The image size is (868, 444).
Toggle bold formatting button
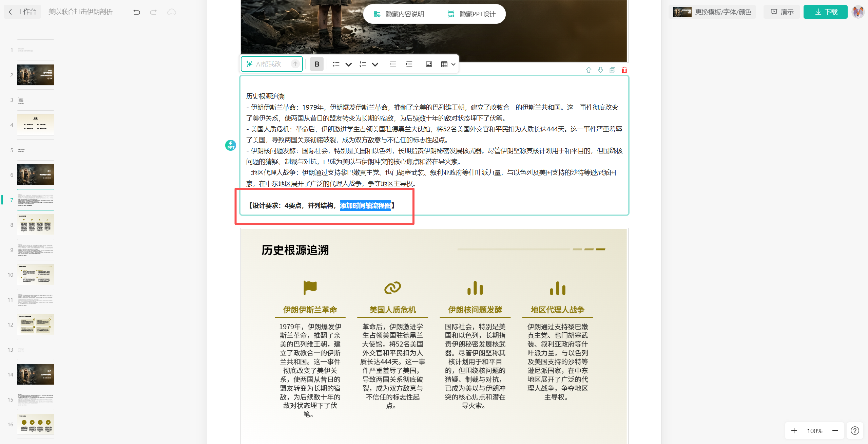[316, 64]
